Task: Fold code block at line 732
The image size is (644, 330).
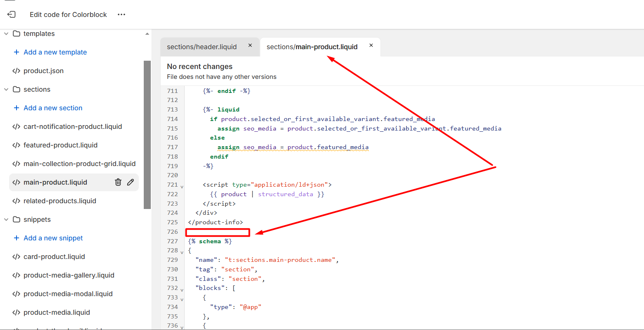Action: (x=182, y=290)
